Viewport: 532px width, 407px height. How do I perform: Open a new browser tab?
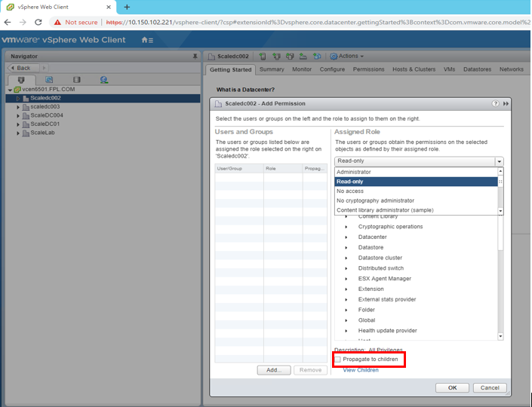point(127,7)
